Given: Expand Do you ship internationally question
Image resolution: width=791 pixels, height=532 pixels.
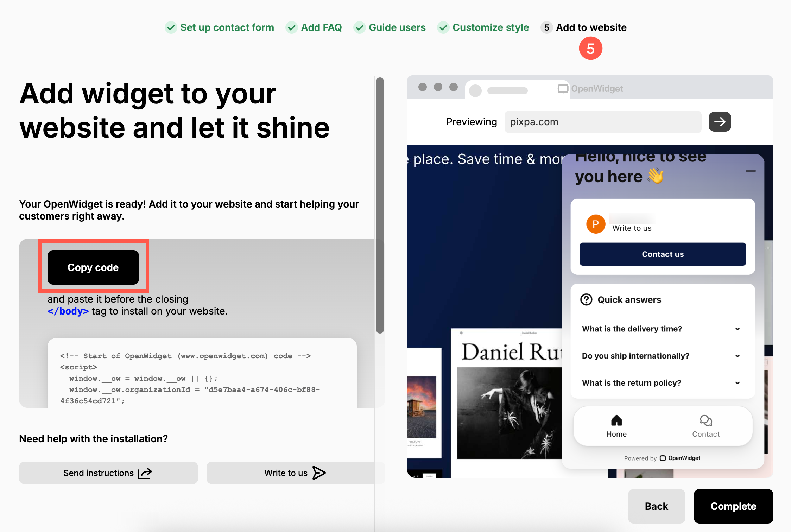Looking at the screenshot, I should click(662, 356).
